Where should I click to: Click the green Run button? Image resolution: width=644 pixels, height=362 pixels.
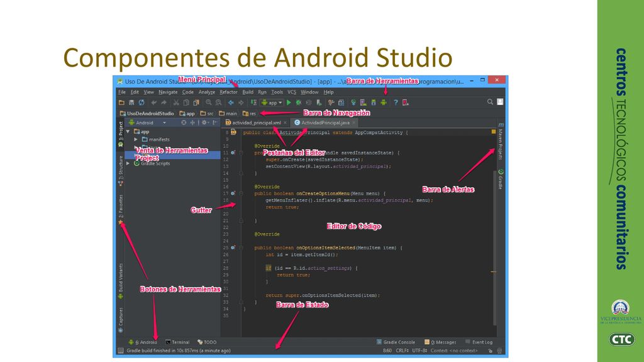coord(289,102)
